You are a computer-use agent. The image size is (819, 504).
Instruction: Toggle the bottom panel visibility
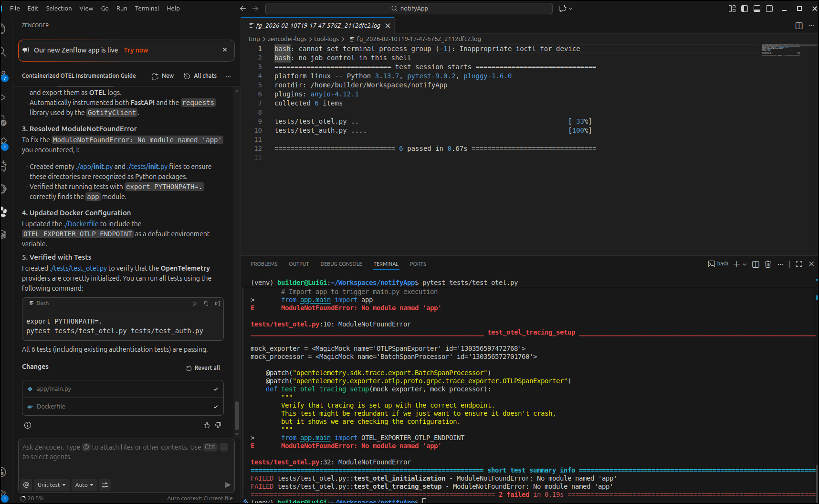(757, 9)
